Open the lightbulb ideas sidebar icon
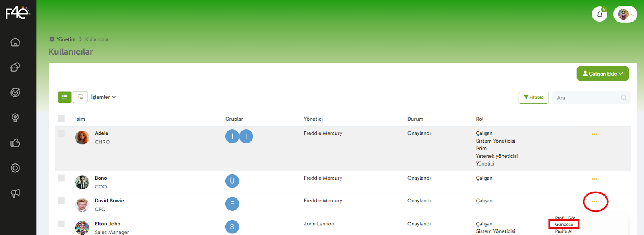Viewport: 644px width, 235px height. pyautogui.click(x=15, y=118)
